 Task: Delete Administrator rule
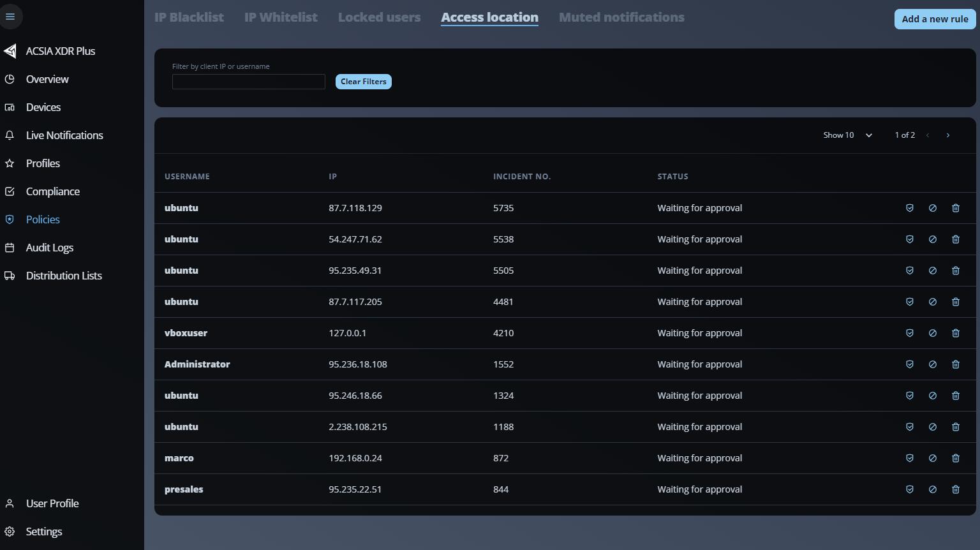click(x=956, y=364)
